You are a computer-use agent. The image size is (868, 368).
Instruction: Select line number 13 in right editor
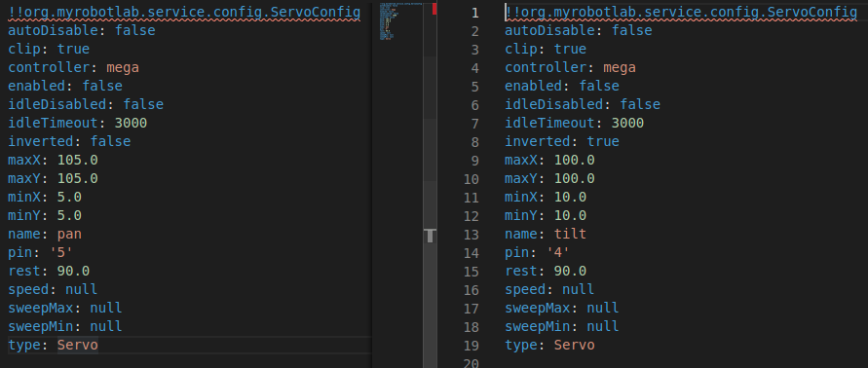pos(471,234)
